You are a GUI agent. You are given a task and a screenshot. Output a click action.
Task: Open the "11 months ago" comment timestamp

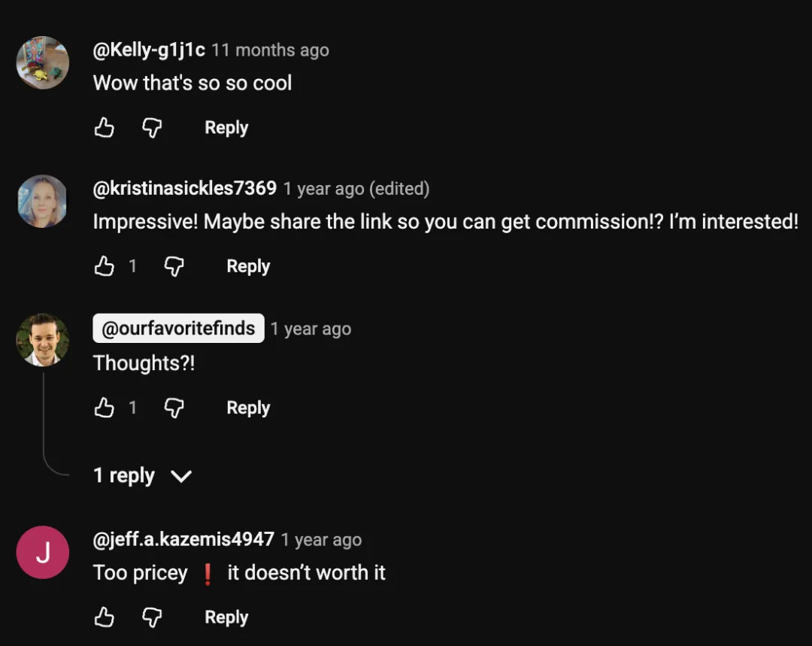coord(270,50)
